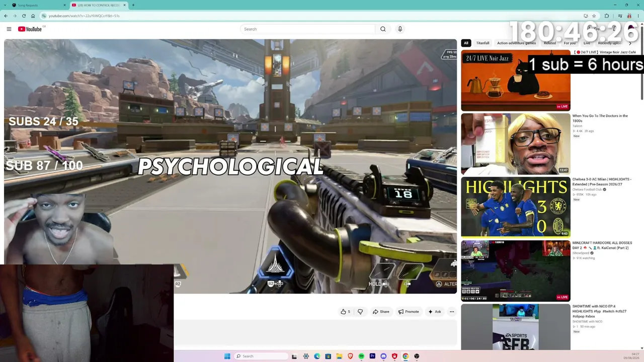Click the Promote button

409,312
